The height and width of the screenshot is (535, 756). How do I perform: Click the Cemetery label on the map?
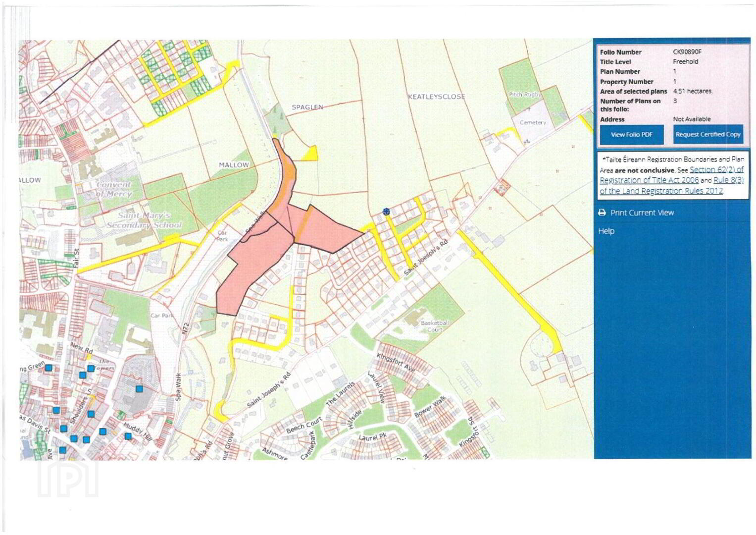click(533, 122)
